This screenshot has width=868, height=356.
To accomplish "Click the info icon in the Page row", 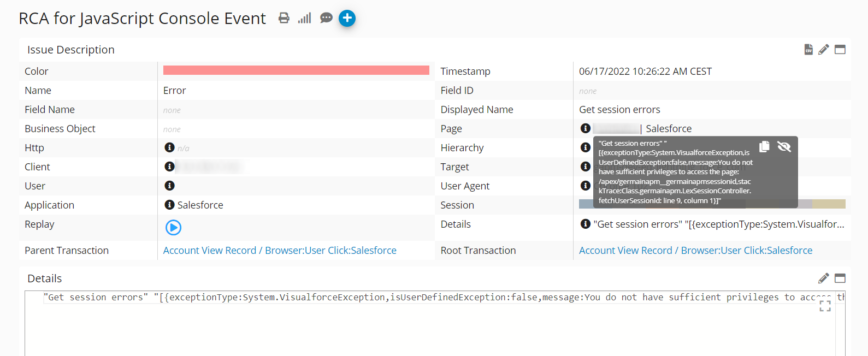I will pos(585,128).
